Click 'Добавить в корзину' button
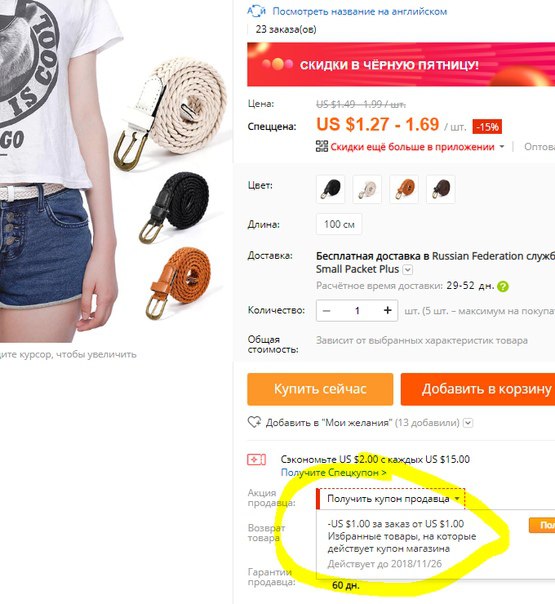The width and height of the screenshot is (555, 604). pyautogui.click(x=478, y=389)
